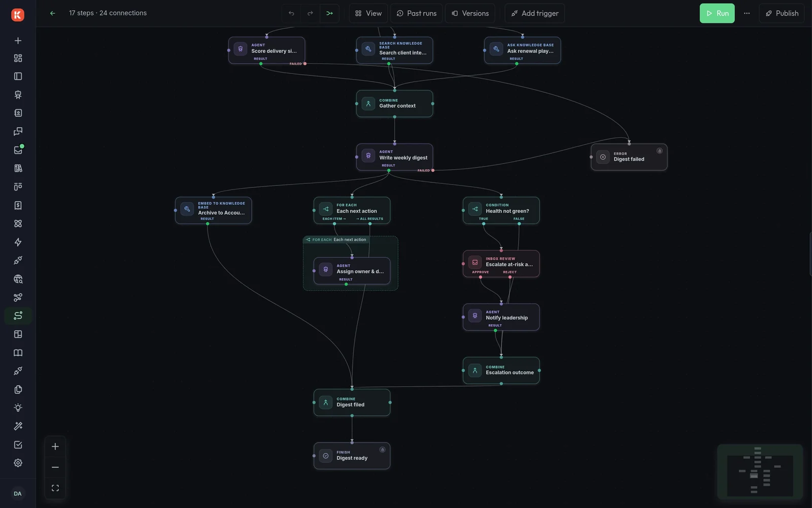812x508 pixels.
Task: Open Past runs
Action: 417,13
